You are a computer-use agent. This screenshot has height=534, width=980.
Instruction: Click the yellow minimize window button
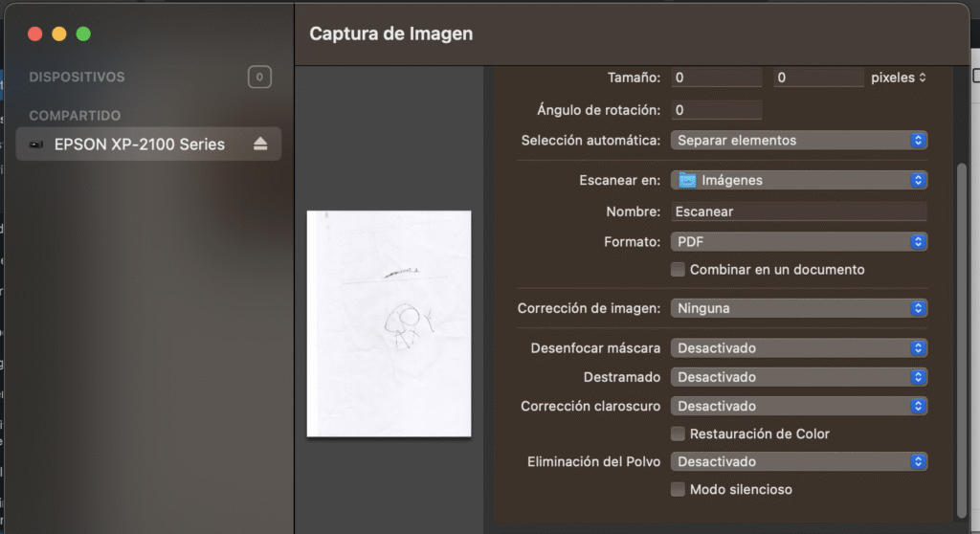(x=59, y=33)
